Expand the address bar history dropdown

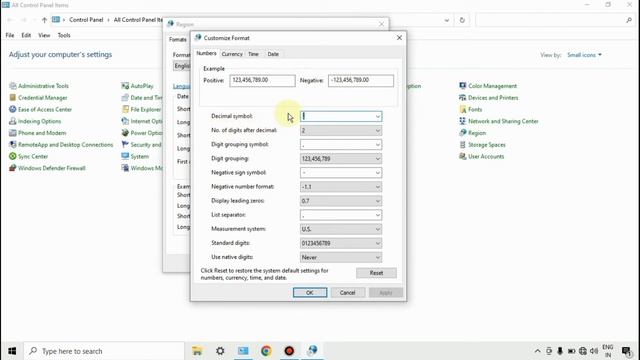pos(447,20)
